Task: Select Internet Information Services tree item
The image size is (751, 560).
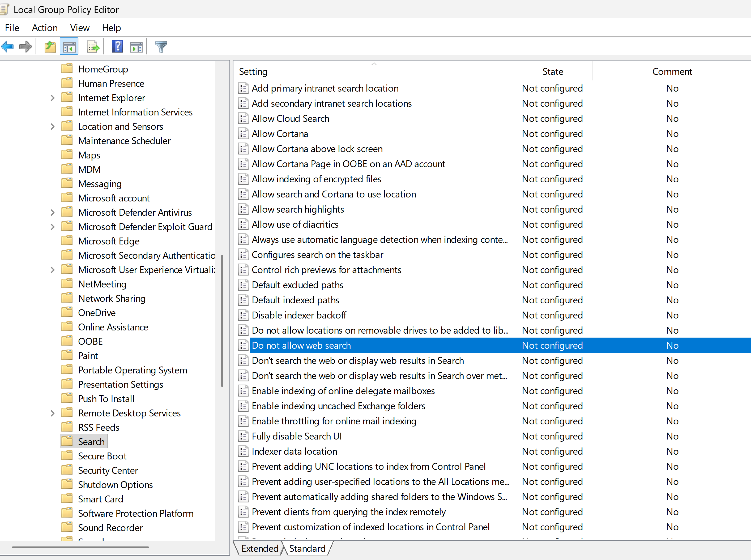Action: [x=135, y=112]
